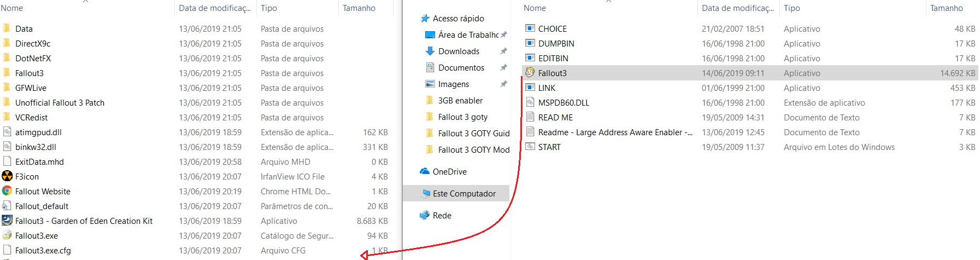
Task: Click the pin icon beside Imagens
Action: (503, 84)
